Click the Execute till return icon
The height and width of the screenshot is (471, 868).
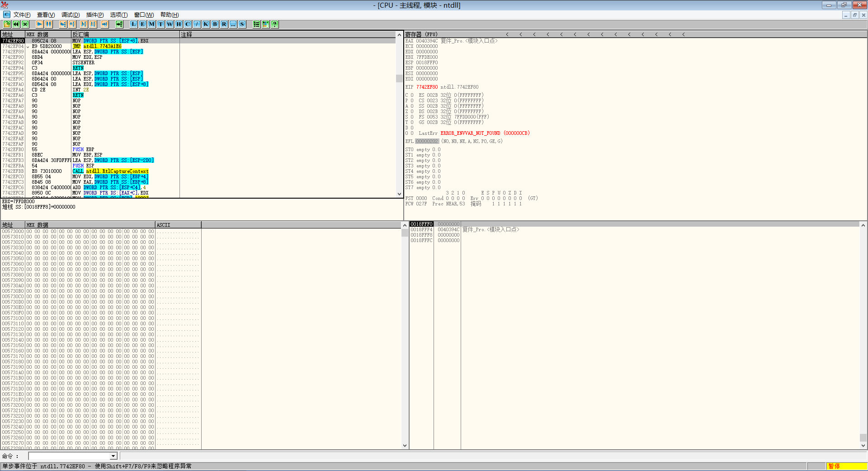point(104,24)
